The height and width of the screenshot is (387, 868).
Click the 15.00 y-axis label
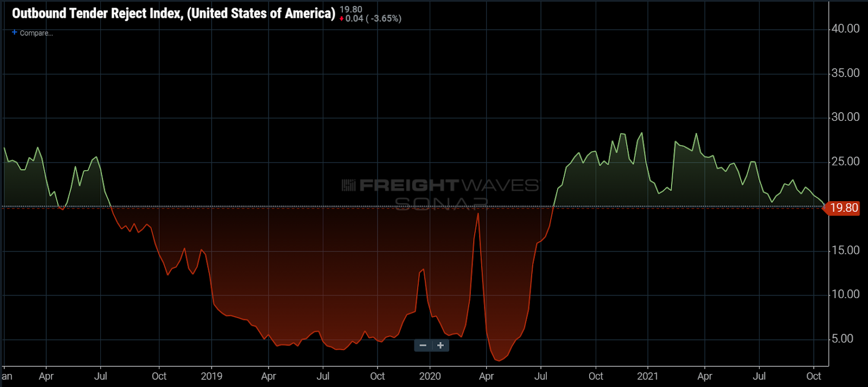point(845,250)
